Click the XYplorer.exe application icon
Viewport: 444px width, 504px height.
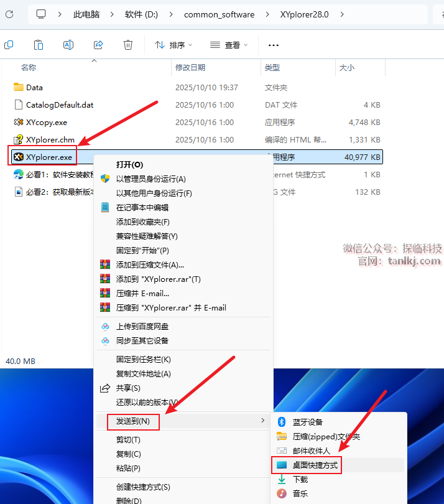click(x=19, y=157)
